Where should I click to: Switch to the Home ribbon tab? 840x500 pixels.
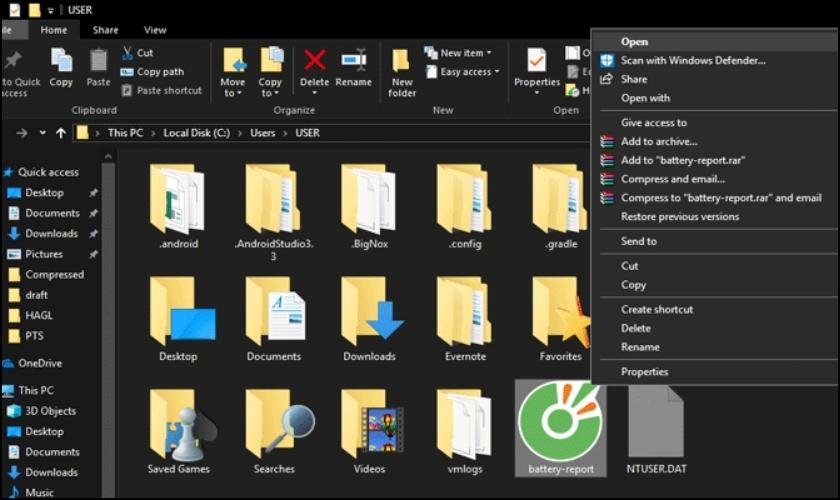tap(54, 30)
